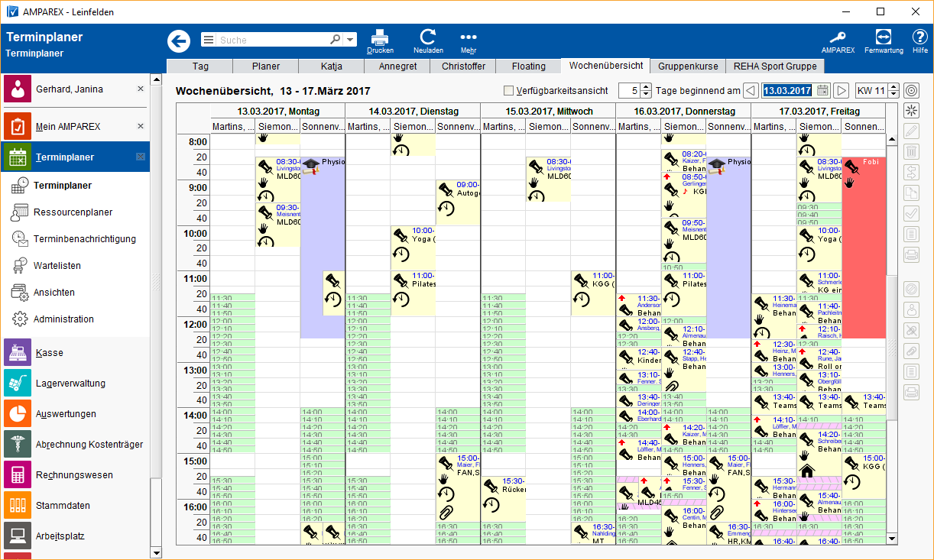The height and width of the screenshot is (560, 934).
Task: Click the jump to today target icon
Action: [x=911, y=90]
